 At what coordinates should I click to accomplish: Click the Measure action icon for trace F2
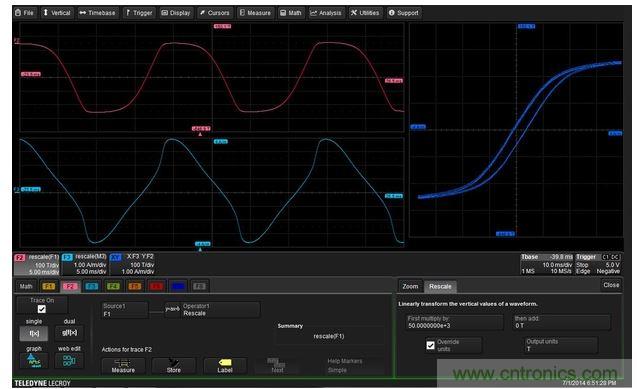123,365
